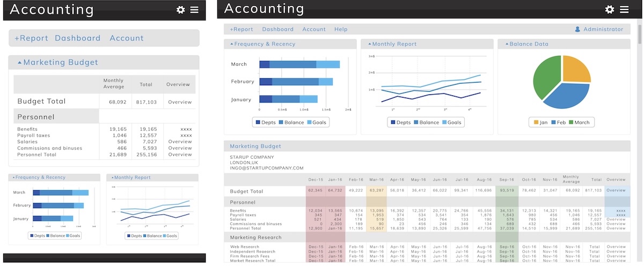Open the Help menu item
Image resolution: width=644 pixels, height=268 pixels.
(x=341, y=29)
